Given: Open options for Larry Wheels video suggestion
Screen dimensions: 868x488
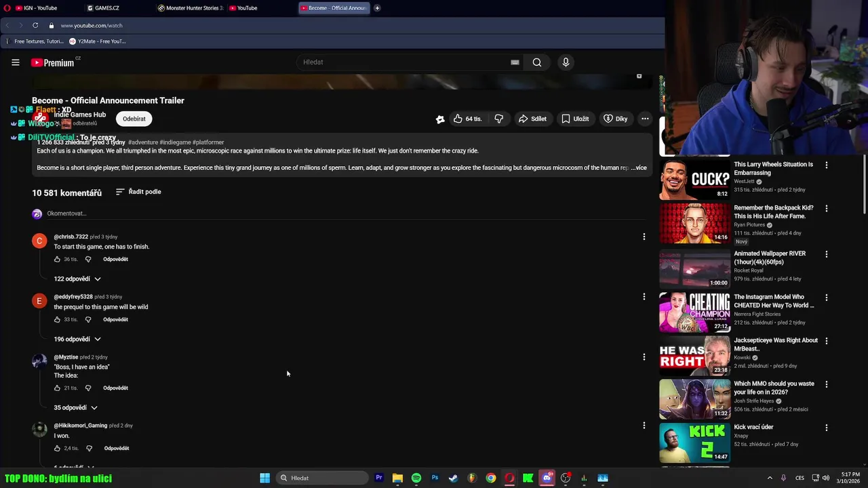Looking at the screenshot, I should (826, 165).
